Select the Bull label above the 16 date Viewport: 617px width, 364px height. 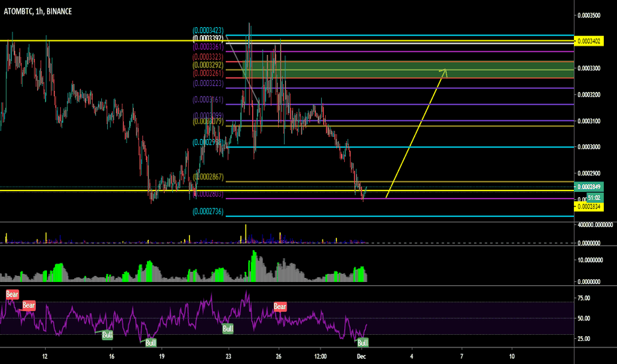(x=107, y=335)
